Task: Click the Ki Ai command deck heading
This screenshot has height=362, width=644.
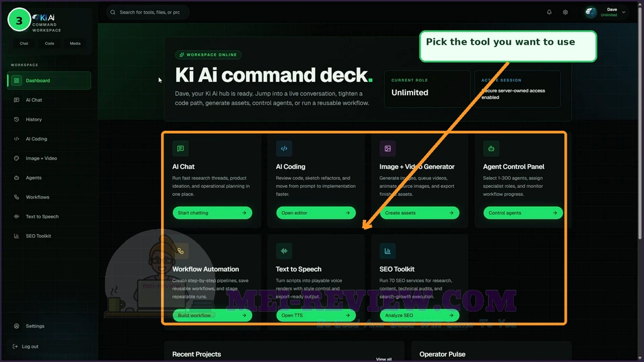Action: tap(274, 75)
